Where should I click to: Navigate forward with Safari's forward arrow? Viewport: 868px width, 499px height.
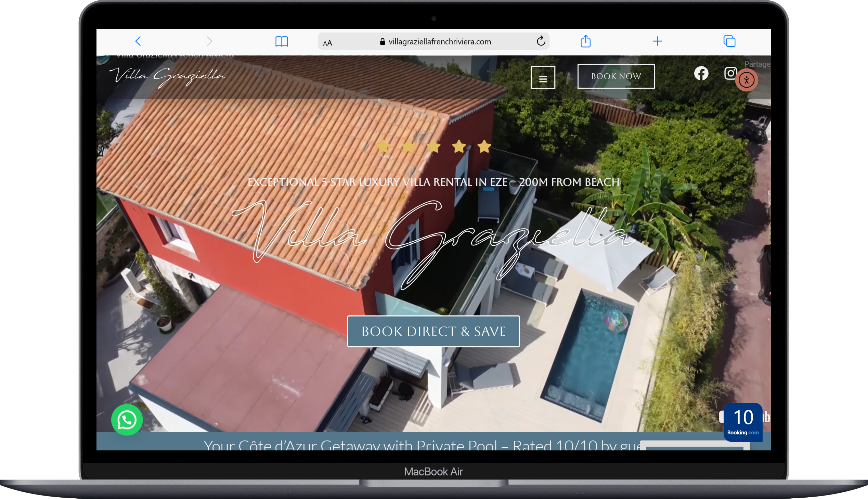click(210, 41)
